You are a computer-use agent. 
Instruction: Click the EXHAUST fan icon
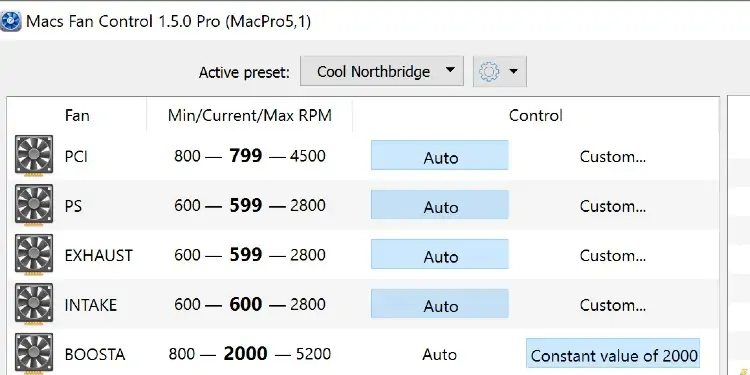(33, 254)
